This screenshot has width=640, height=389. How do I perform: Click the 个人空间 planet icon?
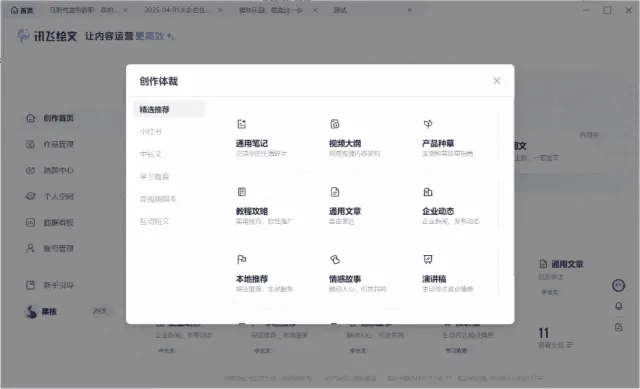click(31, 196)
